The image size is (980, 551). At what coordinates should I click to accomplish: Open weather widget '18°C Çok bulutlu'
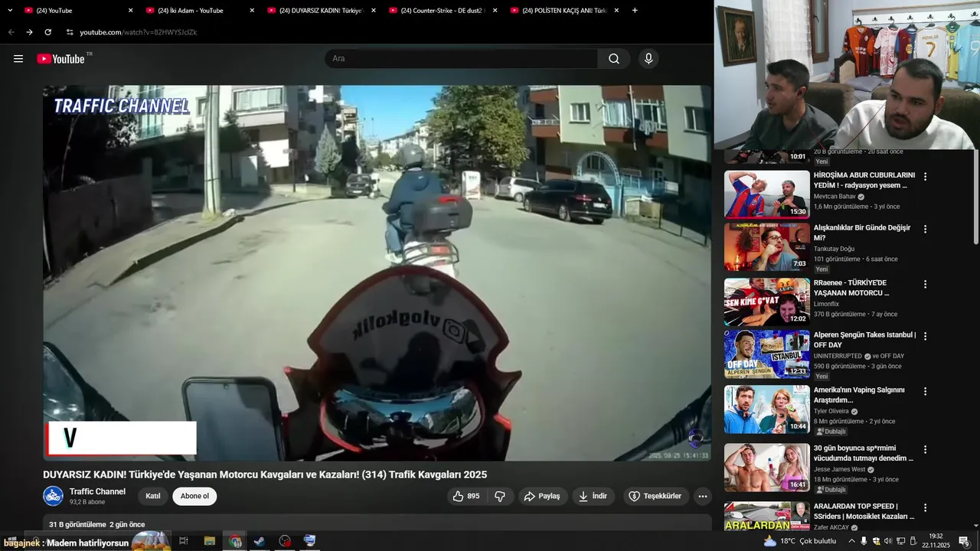click(x=799, y=541)
